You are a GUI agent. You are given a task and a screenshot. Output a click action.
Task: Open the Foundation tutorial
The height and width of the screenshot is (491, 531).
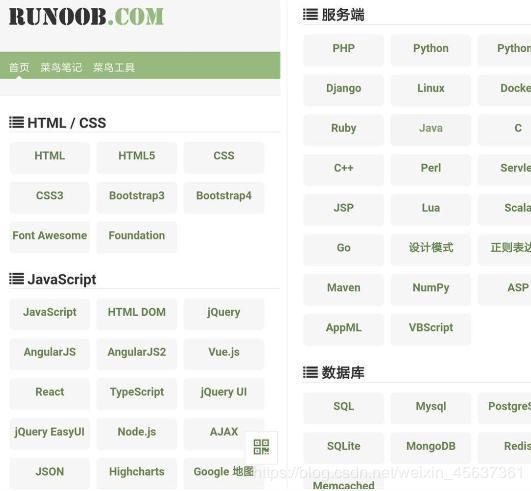[137, 236]
